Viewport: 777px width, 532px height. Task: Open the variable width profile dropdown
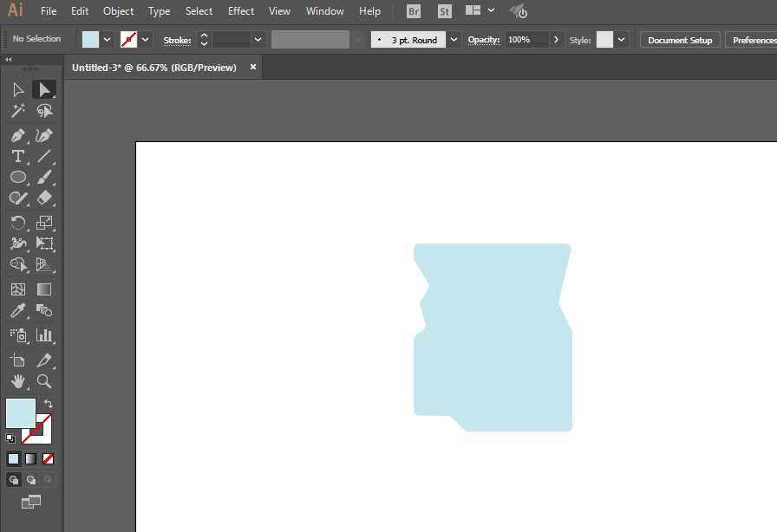(357, 40)
